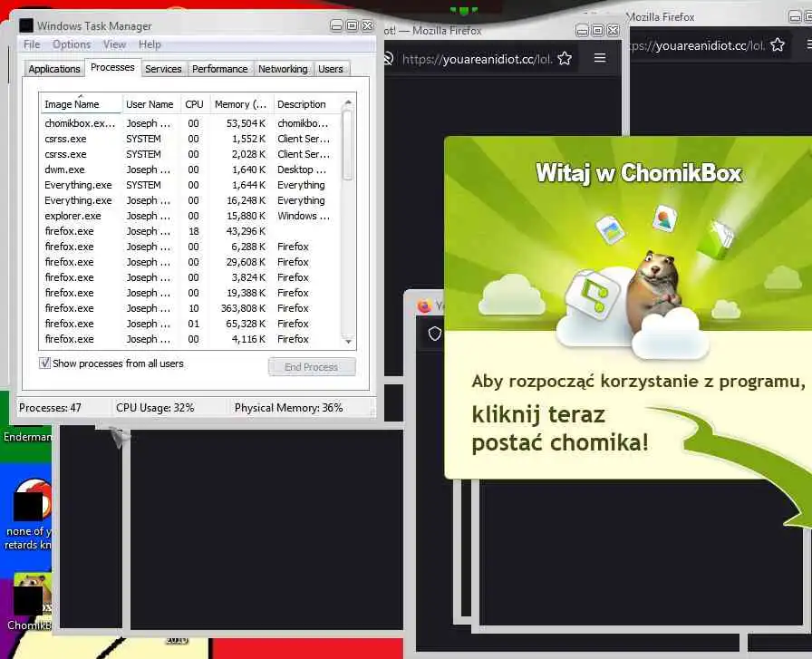812x659 pixels.
Task: Sort processes by CPU column header
Action: [x=194, y=104]
